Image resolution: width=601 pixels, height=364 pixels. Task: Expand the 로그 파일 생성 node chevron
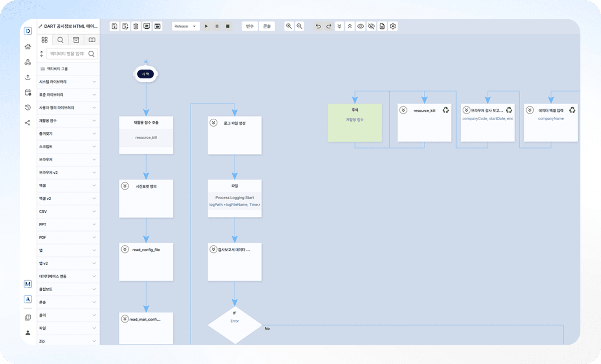[213, 123]
